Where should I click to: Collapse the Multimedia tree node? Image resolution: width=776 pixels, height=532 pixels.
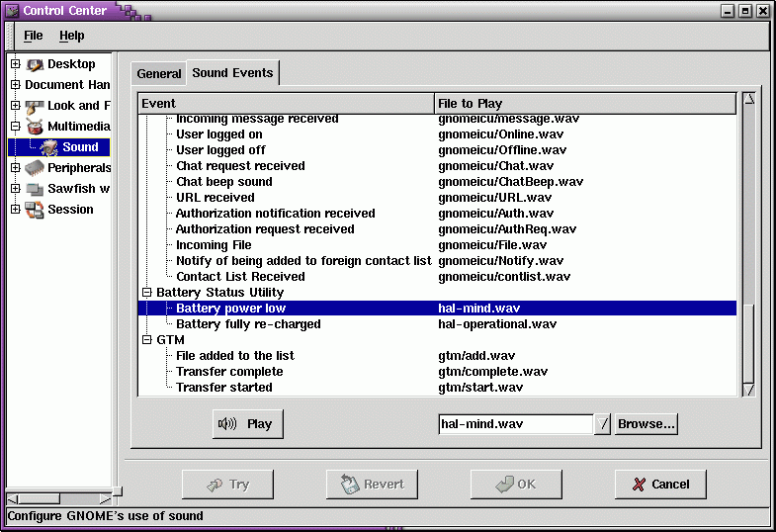[x=15, y=127]
